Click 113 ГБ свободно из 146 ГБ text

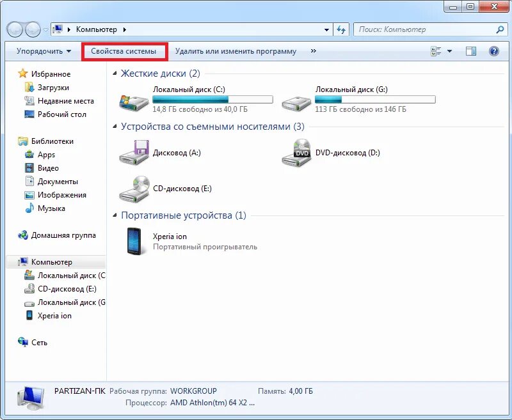coord(360,109)
